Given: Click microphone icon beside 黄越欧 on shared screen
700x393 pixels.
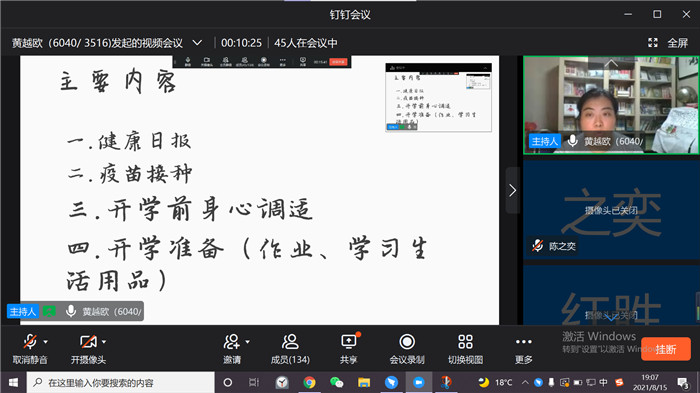Looking at the screenshot, I should coord(71,311).
